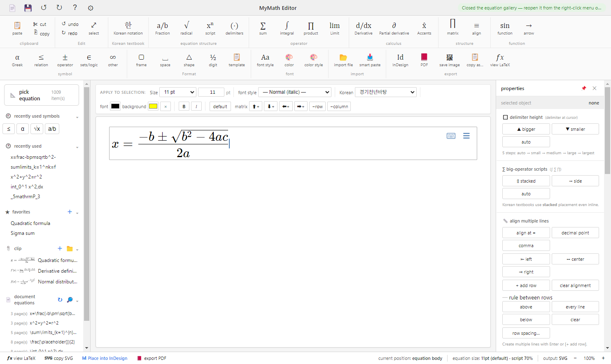Insert a sum operator
This screenshot has width=611, height=364.
click(x=263, y=28)
